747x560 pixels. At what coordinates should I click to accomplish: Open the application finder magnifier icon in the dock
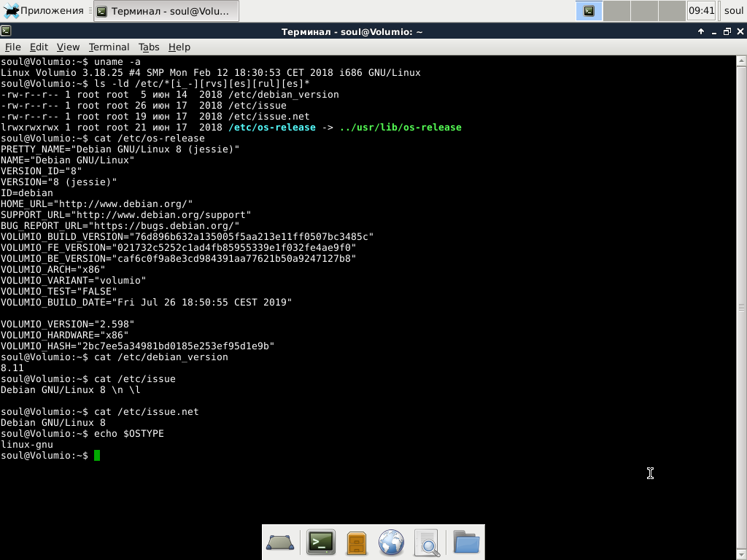click(427, 542)
